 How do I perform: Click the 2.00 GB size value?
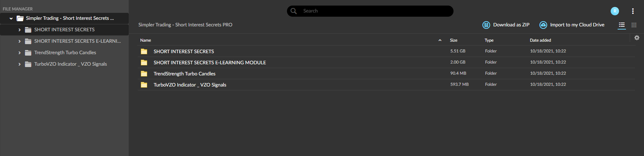tap(458, 62)
